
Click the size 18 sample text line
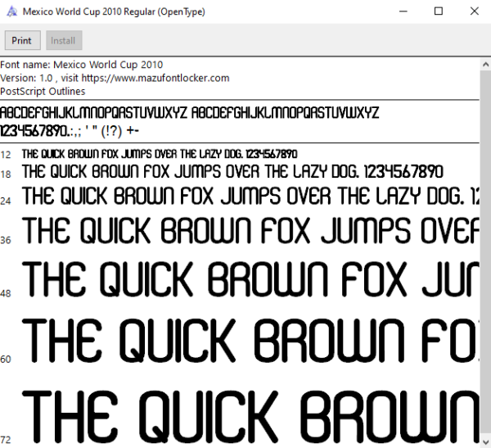232,172
